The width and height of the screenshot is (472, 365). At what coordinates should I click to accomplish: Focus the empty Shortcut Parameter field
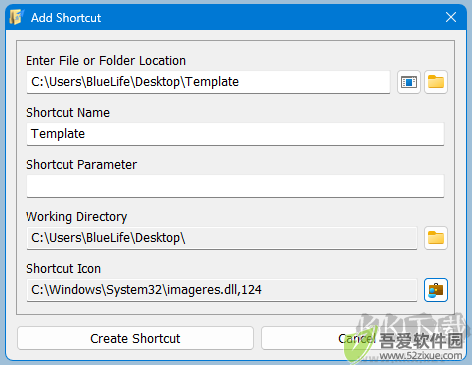(x=235, y=186)
